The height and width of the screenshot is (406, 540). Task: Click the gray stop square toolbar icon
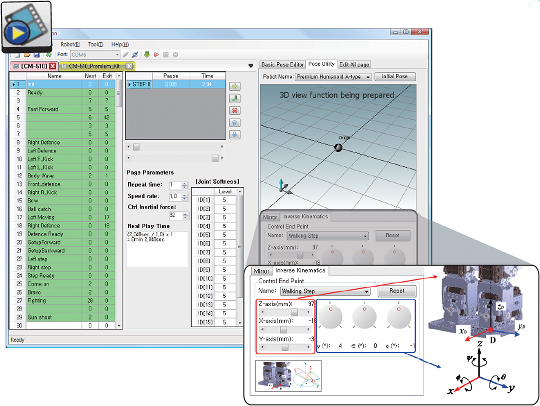pyautogui.click(x=166, y=54)
